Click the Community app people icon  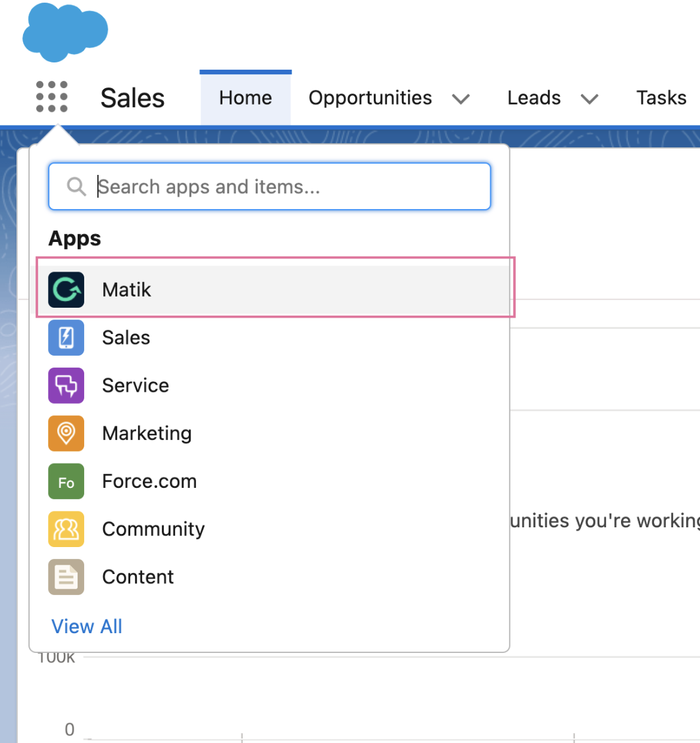point(66,529)
